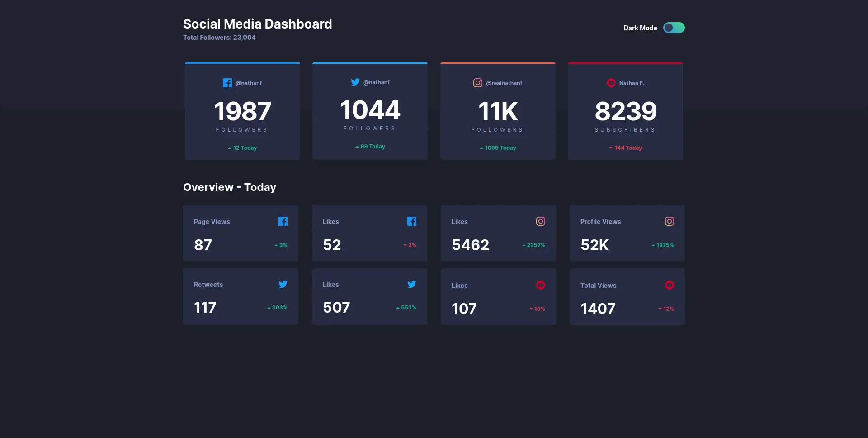868x438 pixels.
Task: Open the @nathanf Facebook profile link
Action: tap(249, 83)
